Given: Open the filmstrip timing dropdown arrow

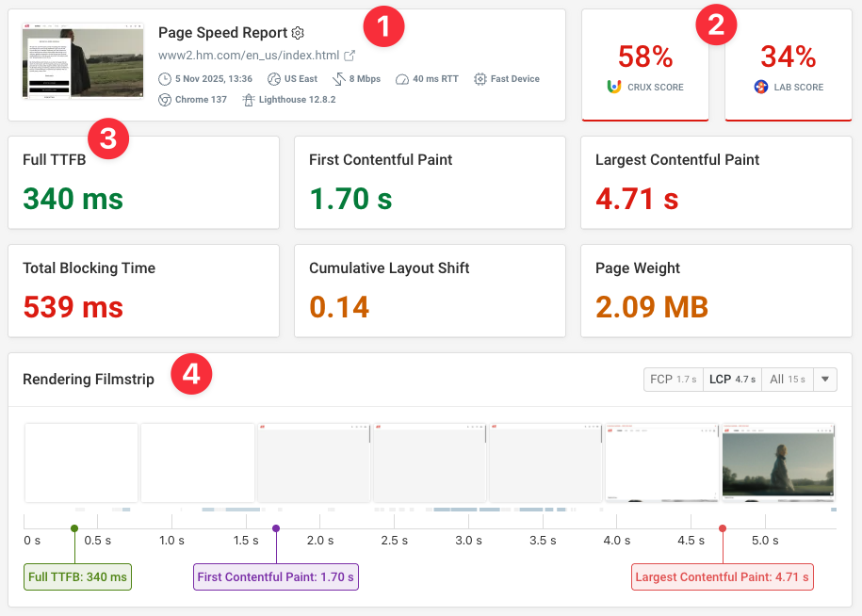Looking at the screenshot, I should 824,379.
